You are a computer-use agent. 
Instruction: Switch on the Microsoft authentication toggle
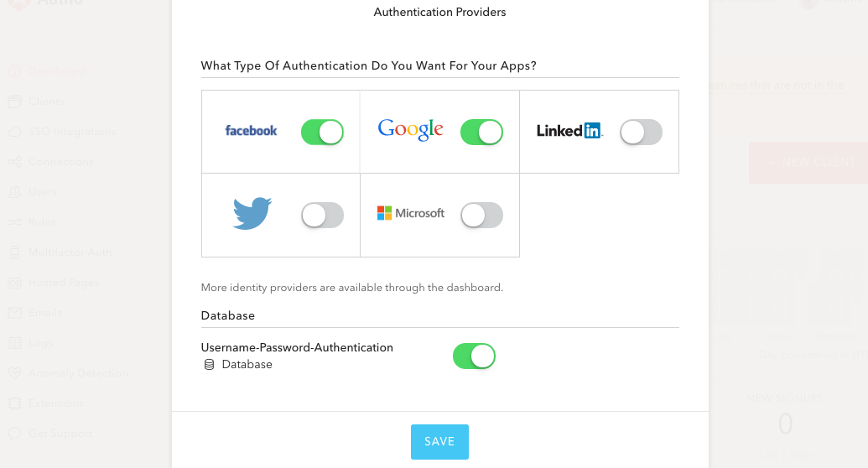pos(481,215)
